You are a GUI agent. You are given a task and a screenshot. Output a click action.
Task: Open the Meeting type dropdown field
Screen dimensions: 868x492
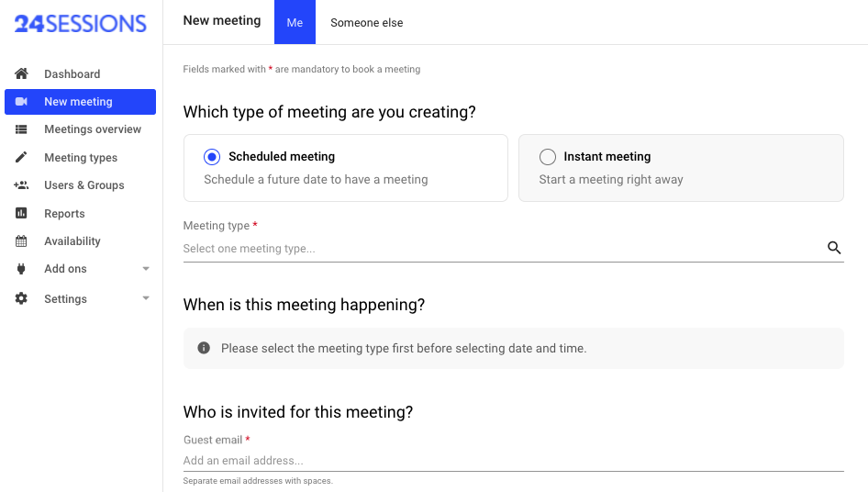tap(500, 249)
